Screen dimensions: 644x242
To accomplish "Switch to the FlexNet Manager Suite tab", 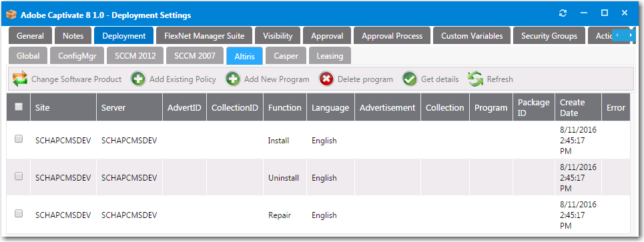I will 204,36.
